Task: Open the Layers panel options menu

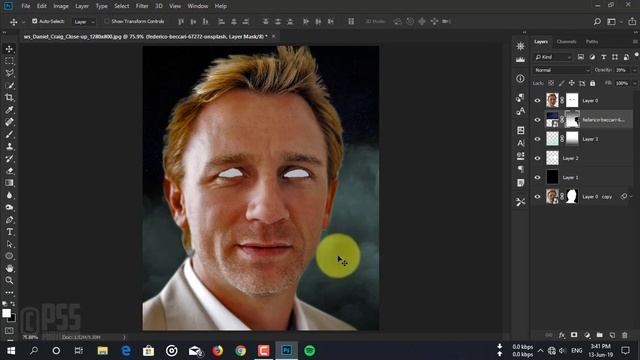Action: coord(635,42)
